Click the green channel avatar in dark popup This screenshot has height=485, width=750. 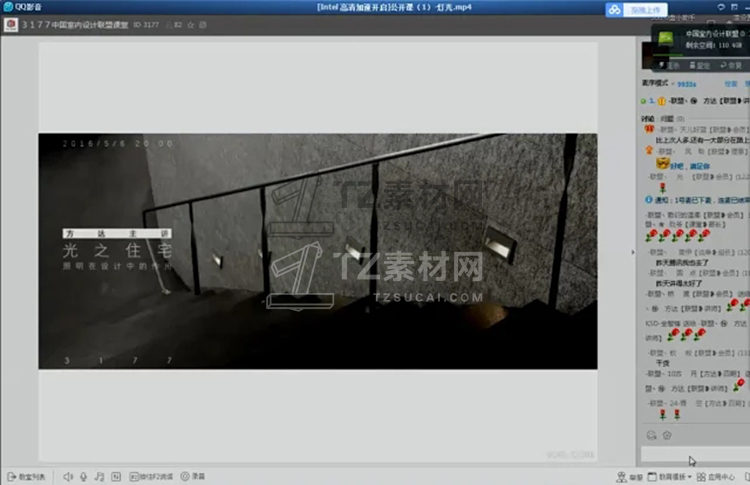click(665, 39)
